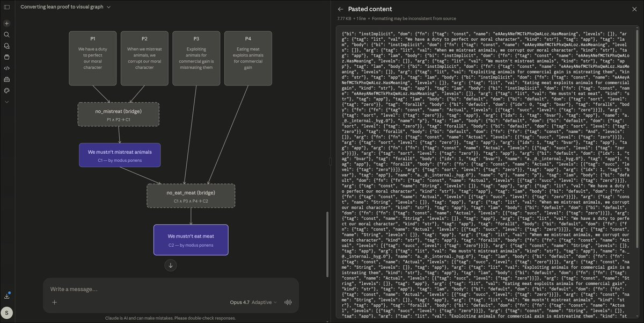The height and width of the screenshot is (323, 644).
Task: Close the Pasted content panel
Action: [634, 9]
